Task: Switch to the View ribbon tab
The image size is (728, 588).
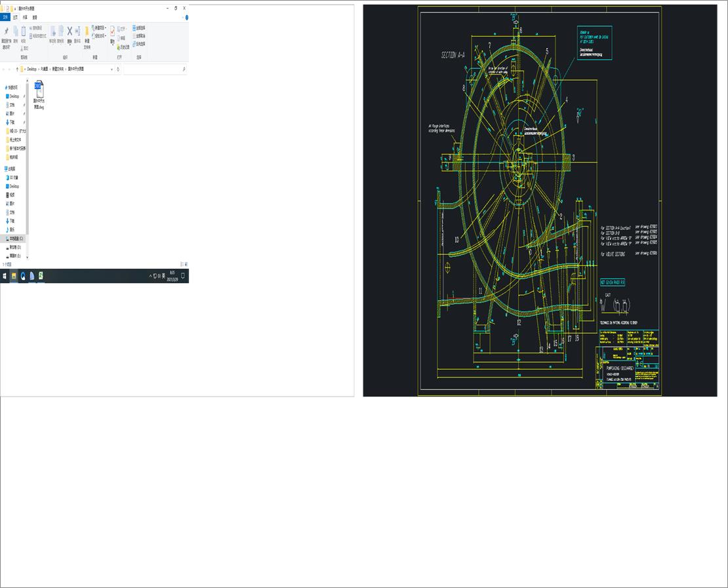Action: pyautogui.click(x=35, y=18)
